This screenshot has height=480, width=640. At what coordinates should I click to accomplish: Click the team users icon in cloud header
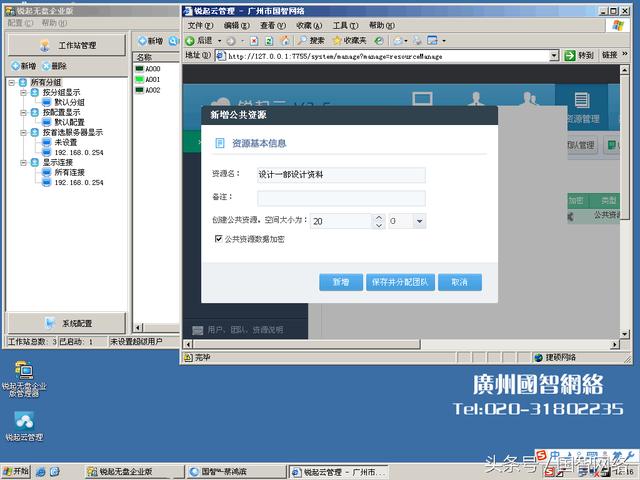[529, 98]
